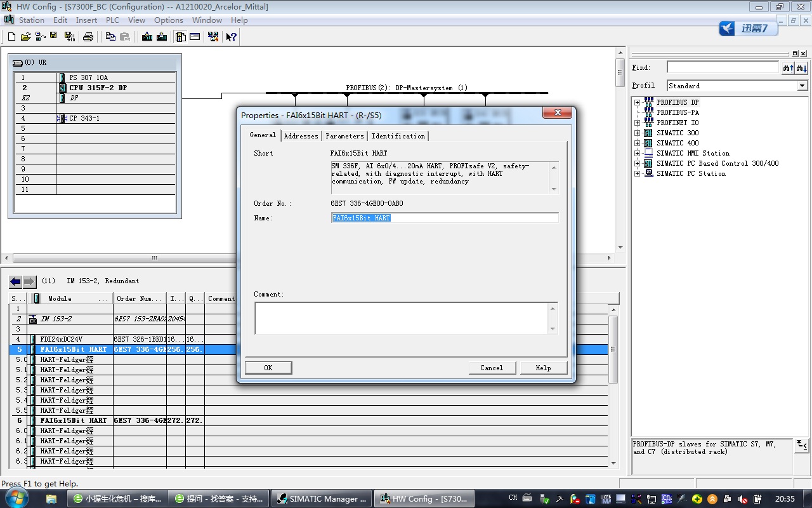Open the Station menu
812x508 pixels.
coord(32,20)
